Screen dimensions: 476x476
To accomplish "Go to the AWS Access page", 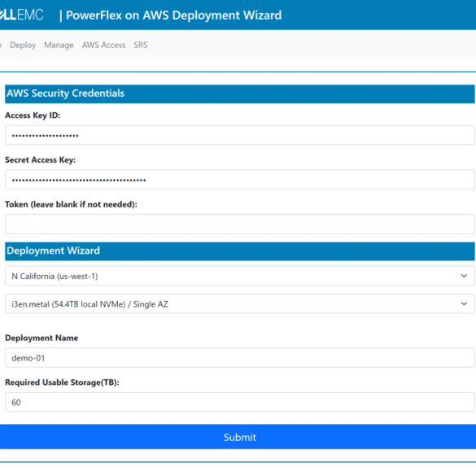I will 104,45.
